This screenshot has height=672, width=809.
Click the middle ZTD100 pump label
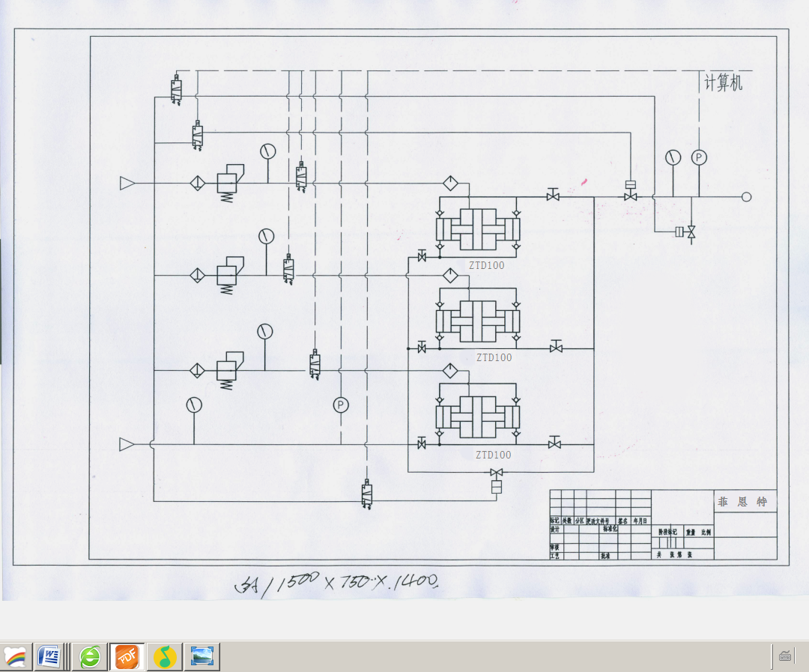click(494, 357)
